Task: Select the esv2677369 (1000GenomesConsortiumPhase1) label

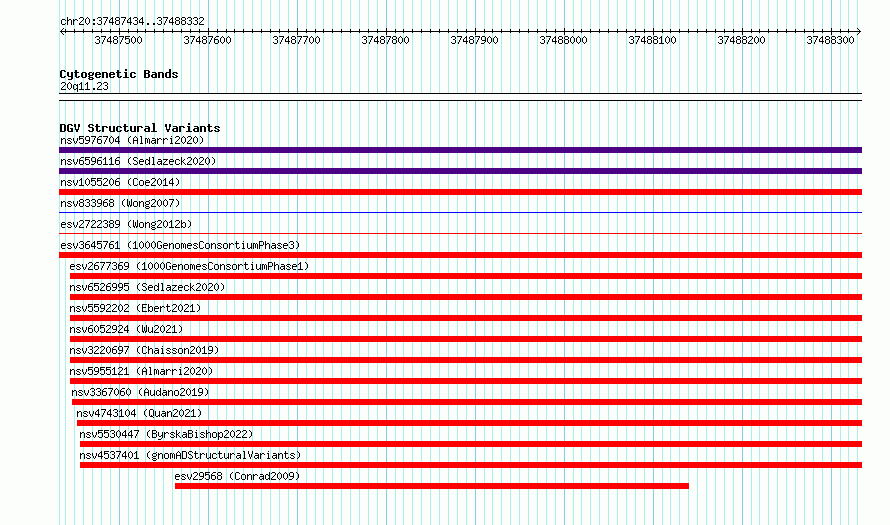Action: pyautogui.click(x=189, y=266)
